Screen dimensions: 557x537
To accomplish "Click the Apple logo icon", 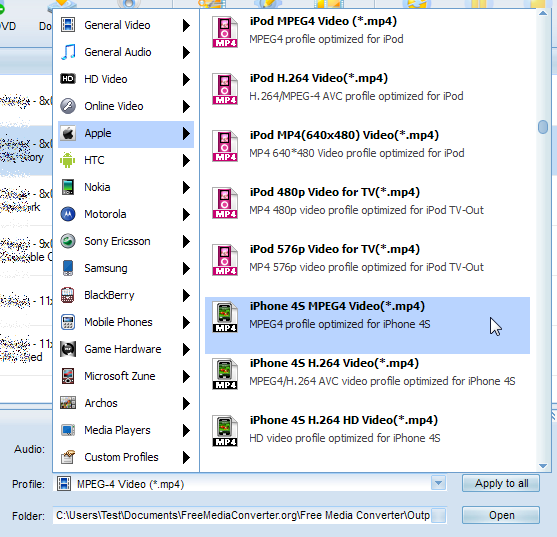I will [x=68, y=133].
